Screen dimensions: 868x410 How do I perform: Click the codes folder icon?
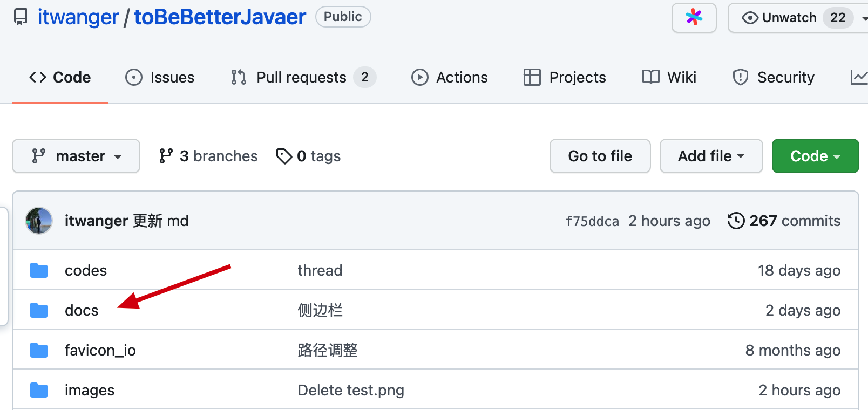[39, 270]
